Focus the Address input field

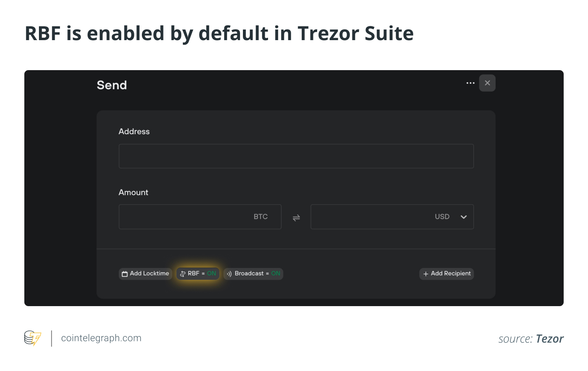(x=296, y=156)
